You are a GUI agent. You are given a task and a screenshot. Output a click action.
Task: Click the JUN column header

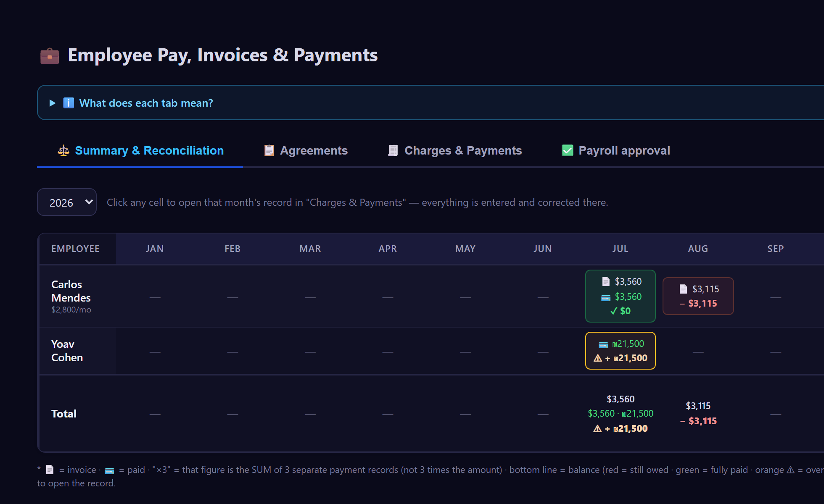[543, 249]
